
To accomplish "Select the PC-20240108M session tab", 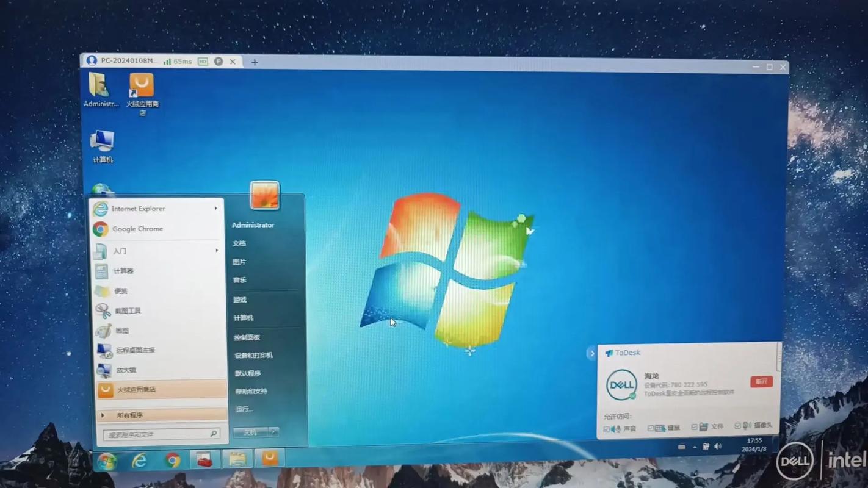I will (128, 61).
